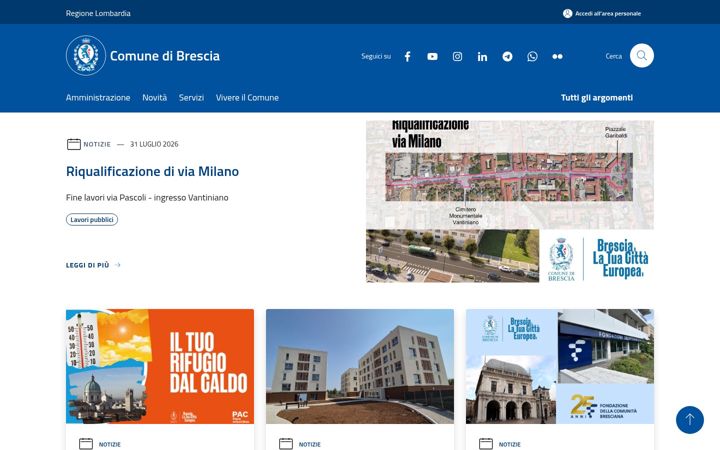Click the back-to-top arrow button
This screenshot has height=450, width=720.
[689, 420]
